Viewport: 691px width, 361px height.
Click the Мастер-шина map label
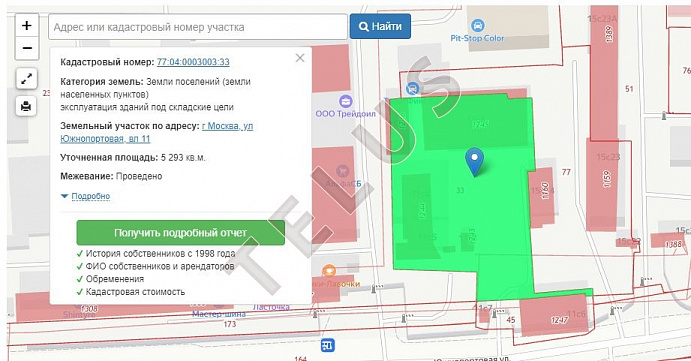[219, 314]
